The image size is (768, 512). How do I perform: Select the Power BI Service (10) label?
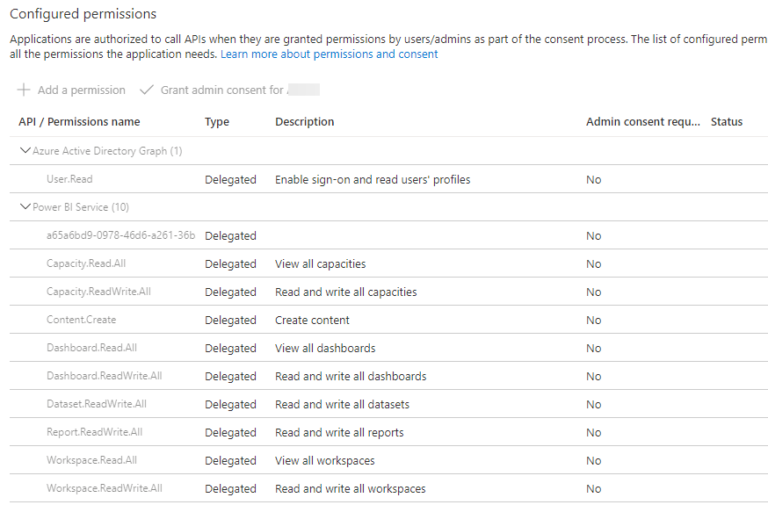coord(81,207)
